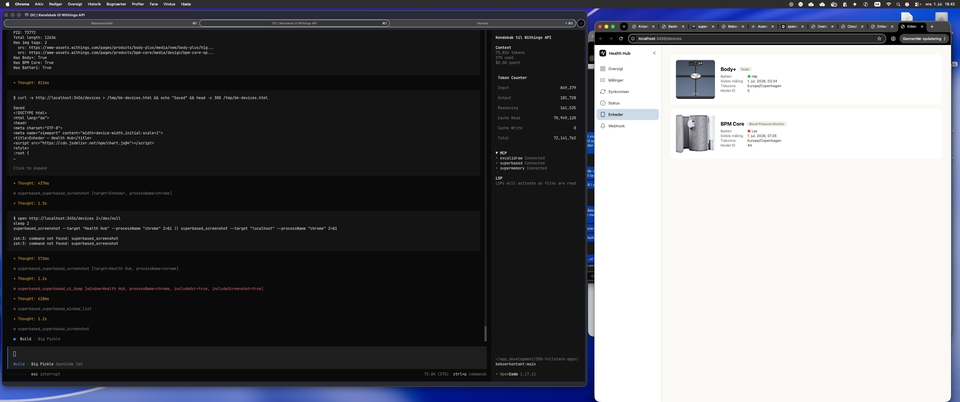Click esc interrupt in the terminal footer
Viewport: 960px width, 402px height.
click(x=45, y=374)
